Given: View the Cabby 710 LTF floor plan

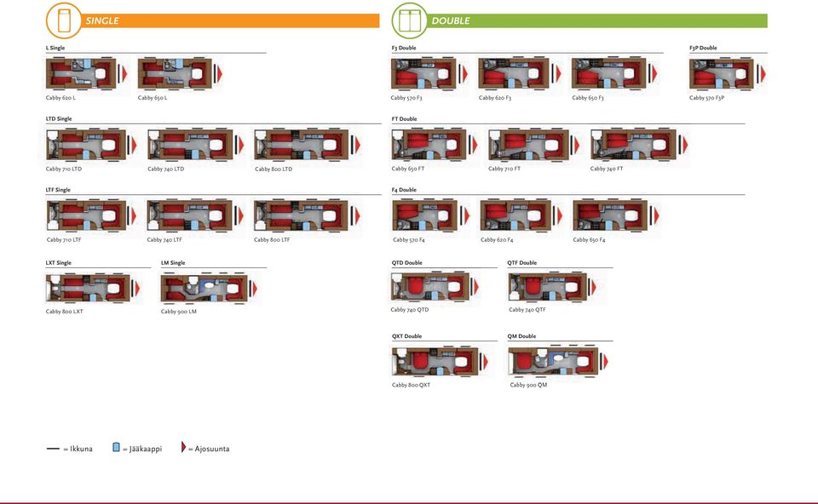Looking at the screenshot, I should (91, 215).
